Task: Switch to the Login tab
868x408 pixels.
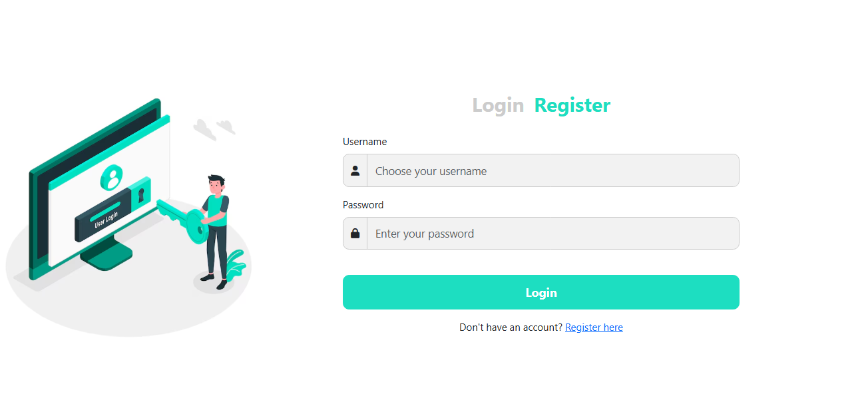Action: (x=497, y=105)
